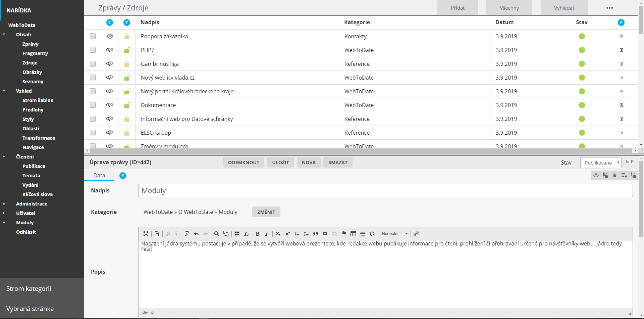
Task: Maximize the editor with the fullscreen icon
Action: [146, 234]
